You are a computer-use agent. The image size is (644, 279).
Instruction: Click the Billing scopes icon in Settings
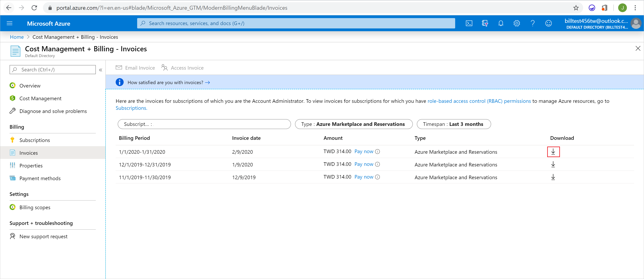click(12, 207)
